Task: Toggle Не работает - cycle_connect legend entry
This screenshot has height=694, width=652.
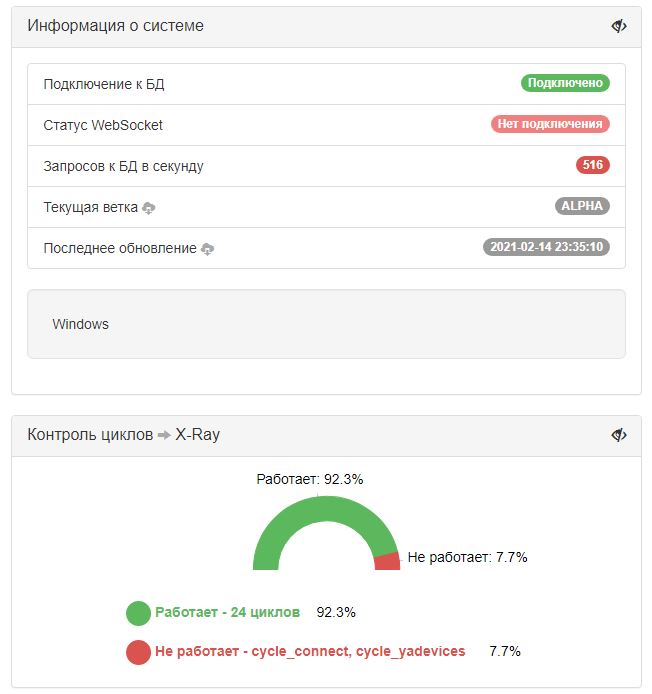Action: coord(310,652)
